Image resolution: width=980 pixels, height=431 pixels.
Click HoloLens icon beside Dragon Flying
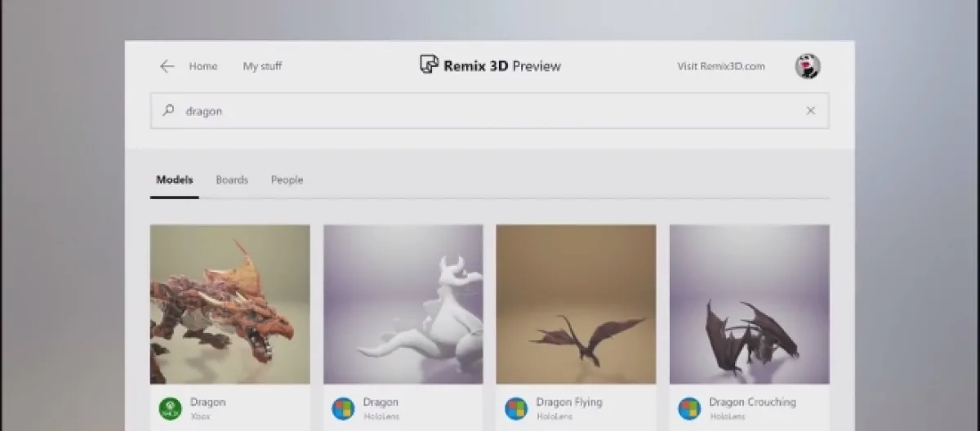pyautogui.click(x=516, y=408)
